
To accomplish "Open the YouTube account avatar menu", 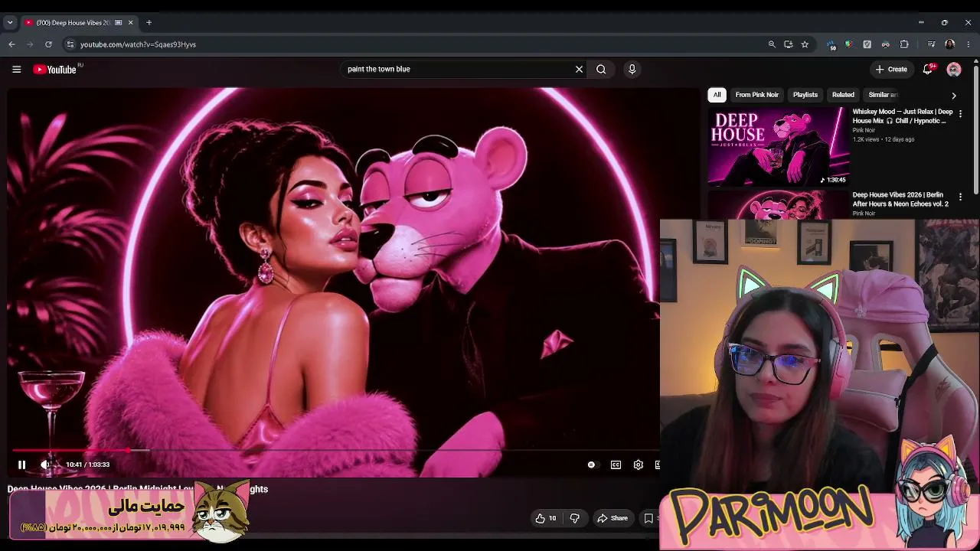I will [954, 70].
